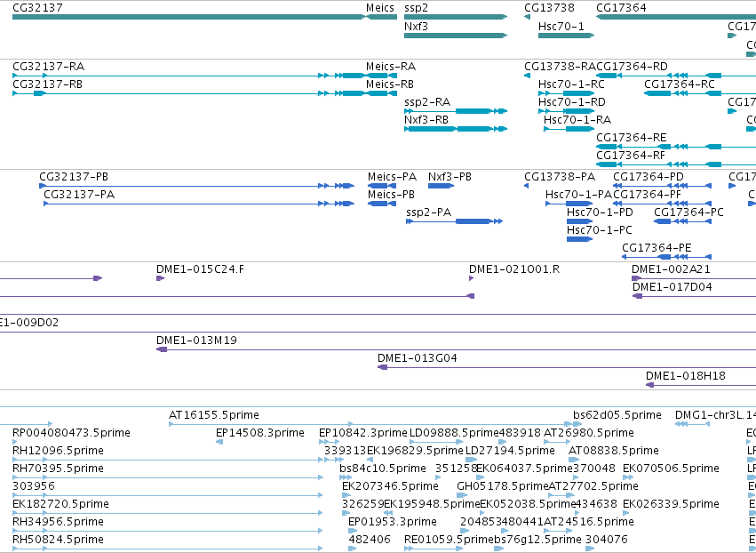
Task: Click the Nxf3-RB transcript label
Action: point(426,120)
